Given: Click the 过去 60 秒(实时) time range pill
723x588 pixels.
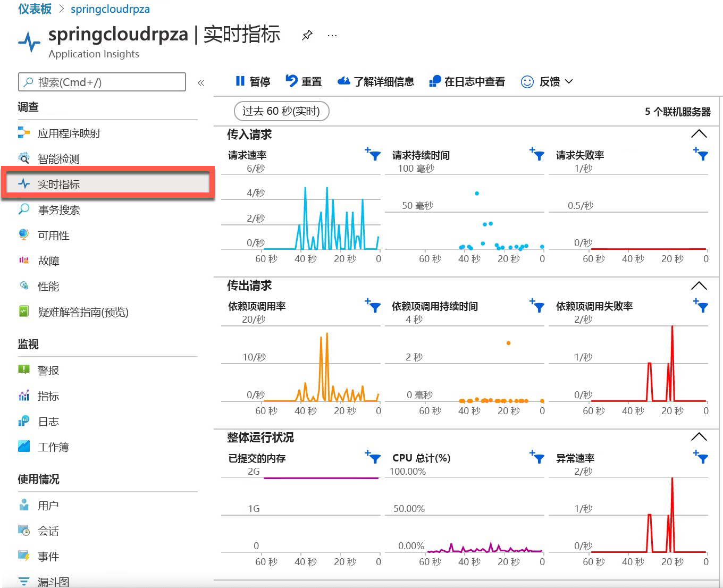Looking at the screenshot, I should (x=281, y=111).
